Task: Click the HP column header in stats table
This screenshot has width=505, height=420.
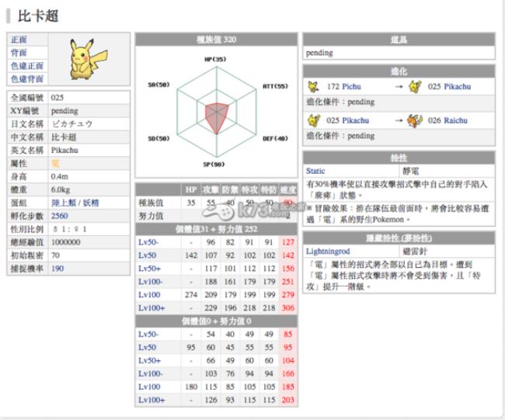Action: [191, 190]
